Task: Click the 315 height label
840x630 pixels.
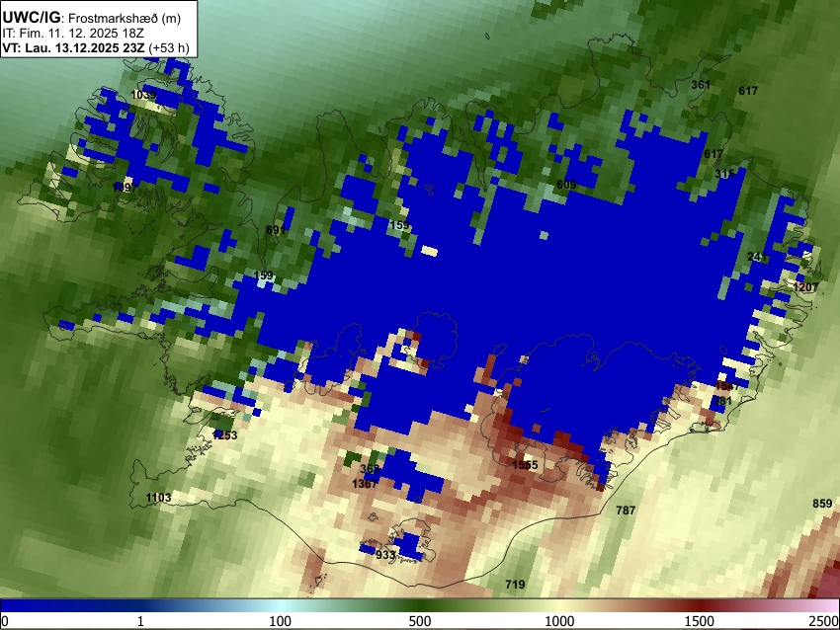Action: pos(724,174)
